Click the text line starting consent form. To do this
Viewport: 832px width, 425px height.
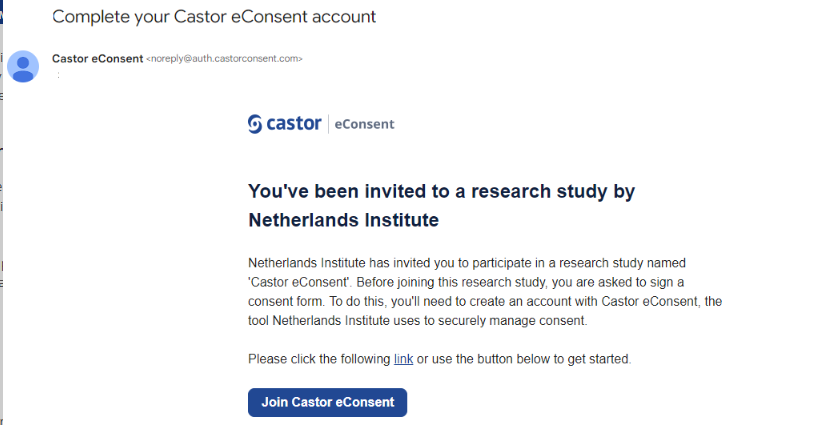tap(485, 301)
